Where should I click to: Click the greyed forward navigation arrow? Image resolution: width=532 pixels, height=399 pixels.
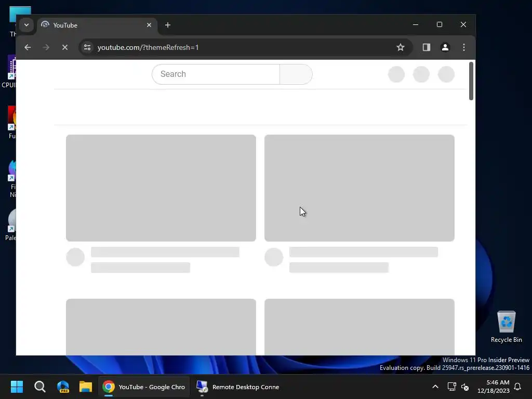click(46, 47)
